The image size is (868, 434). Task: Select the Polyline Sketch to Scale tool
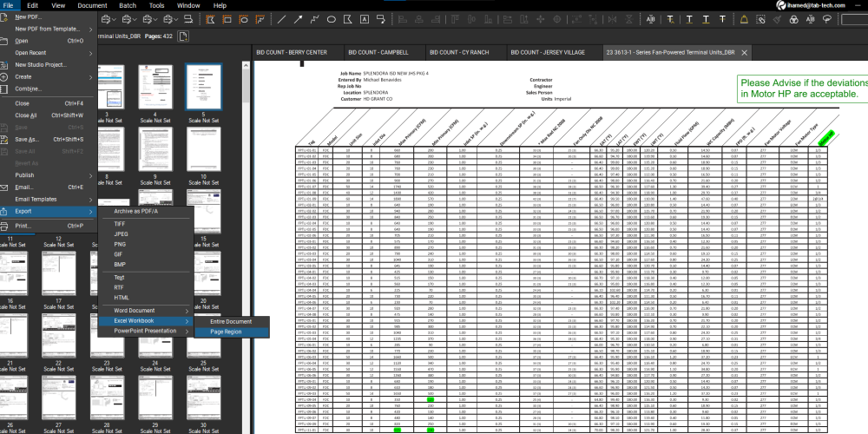(260, 19)
